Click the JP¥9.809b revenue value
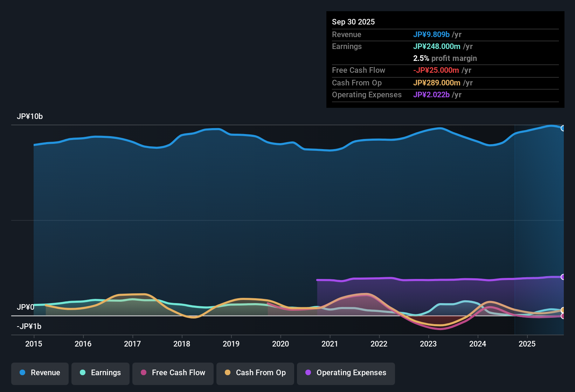The image size is (575, 392). pyautogui.click(x=431, y=34)
